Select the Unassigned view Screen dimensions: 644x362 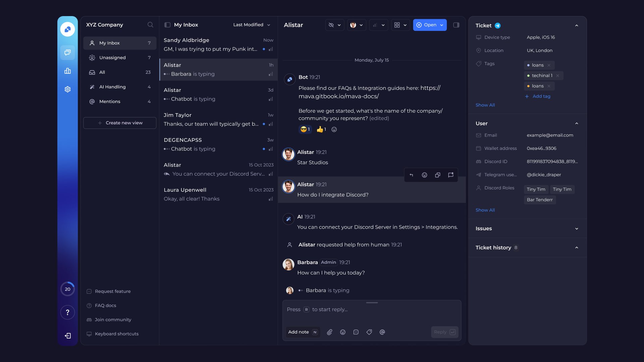click(x=120, y=58)
